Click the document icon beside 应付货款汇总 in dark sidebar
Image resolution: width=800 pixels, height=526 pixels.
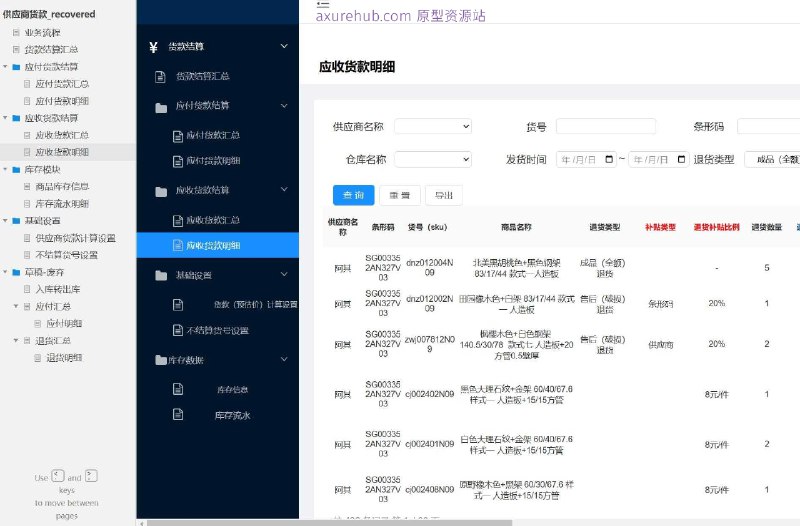coord(178,136)
